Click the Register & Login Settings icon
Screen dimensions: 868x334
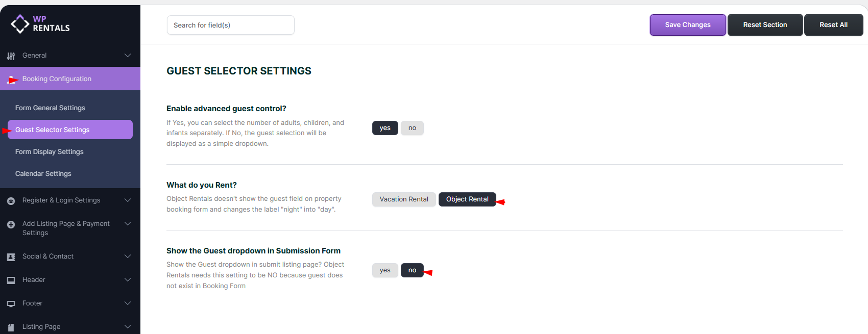coord(11,201)
